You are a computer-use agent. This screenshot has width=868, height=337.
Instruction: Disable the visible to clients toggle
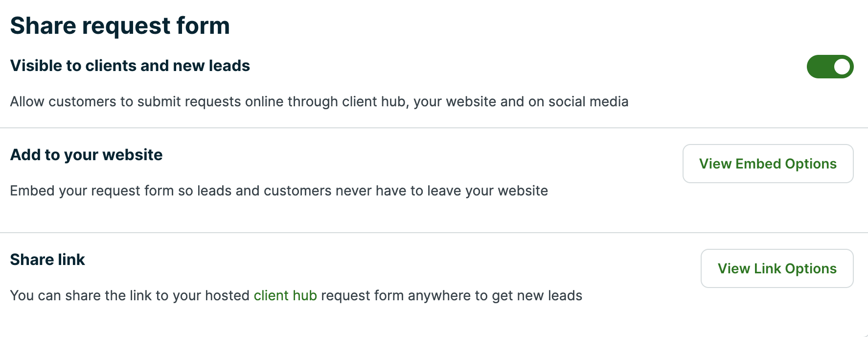830,67
